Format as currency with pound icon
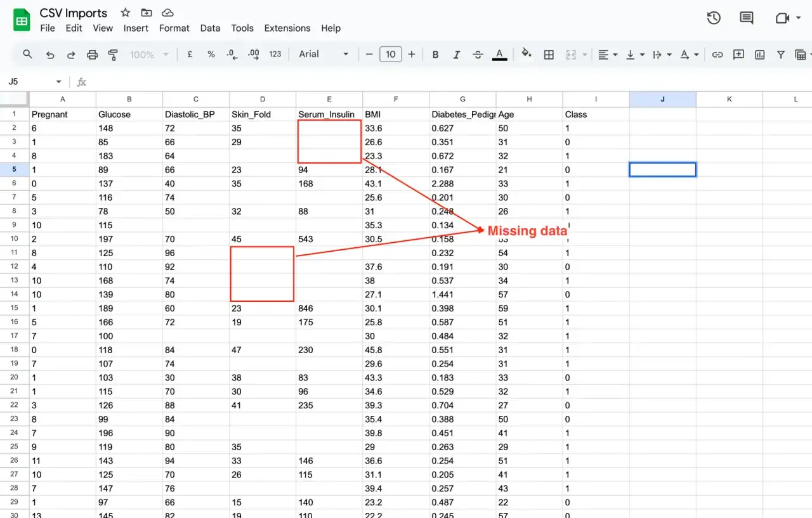The height and width of the screenshot is (518, 812). pyautogui.click(x=190, y=55)
